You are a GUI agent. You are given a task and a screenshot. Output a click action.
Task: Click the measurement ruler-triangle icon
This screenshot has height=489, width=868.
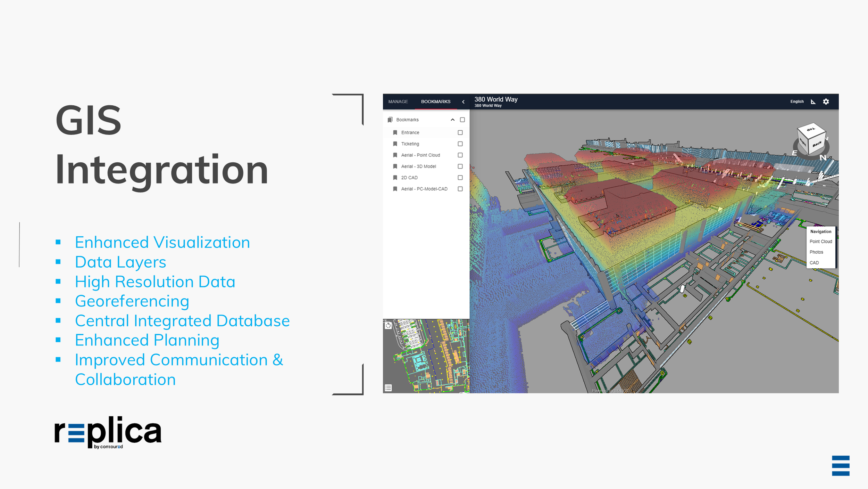[813, 101]
